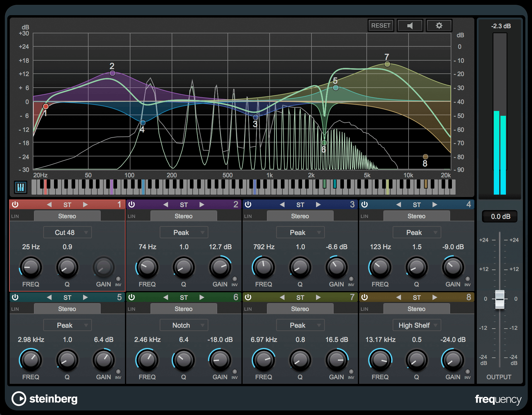Click the speaker audition icon button
The image size is (532, 415).
tap(410, 25)
